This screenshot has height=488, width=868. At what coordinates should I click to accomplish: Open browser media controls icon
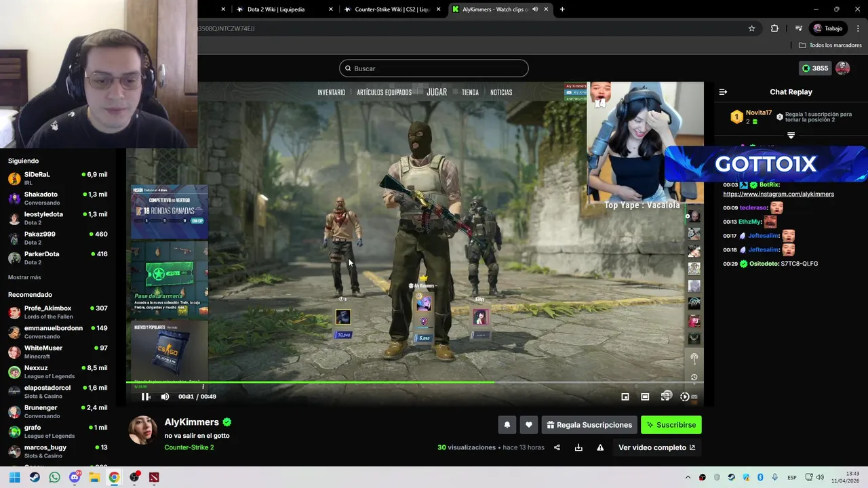click(x=799, y=28)
